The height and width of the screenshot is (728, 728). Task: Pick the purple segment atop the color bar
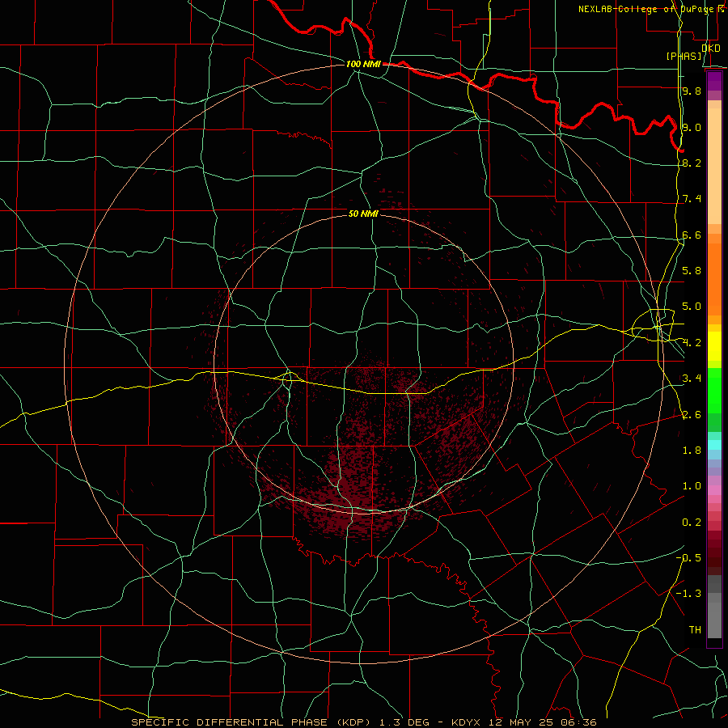(714, 81)
